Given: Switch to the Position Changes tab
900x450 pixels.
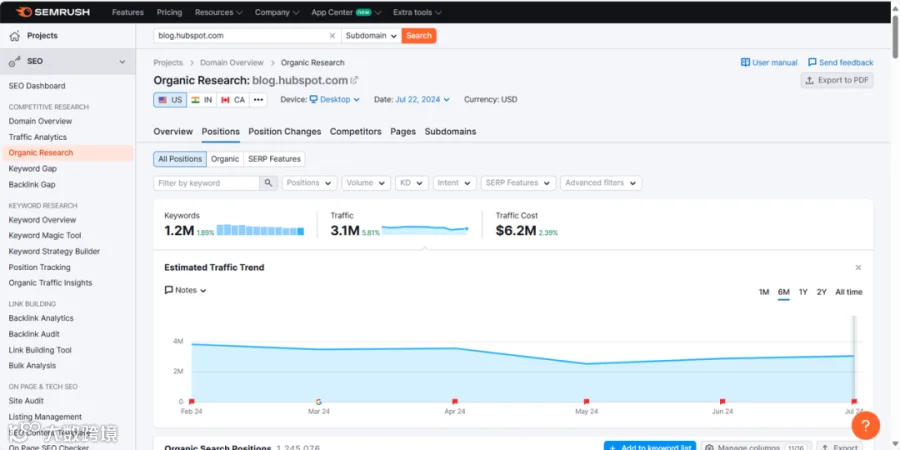Looking at the screenshot, I should (x=285, y=131).
